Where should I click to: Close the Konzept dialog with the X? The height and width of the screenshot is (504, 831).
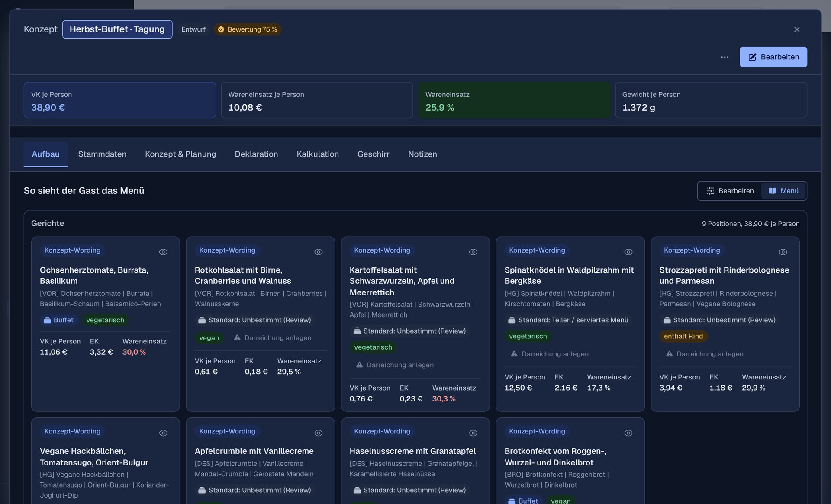pyautogui.click(x=796, y=29)
